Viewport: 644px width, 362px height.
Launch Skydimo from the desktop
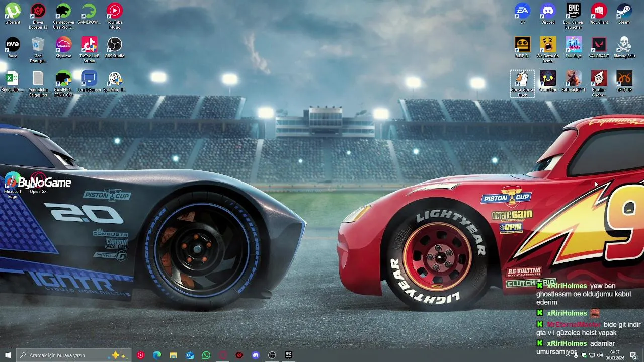[64, 48]
